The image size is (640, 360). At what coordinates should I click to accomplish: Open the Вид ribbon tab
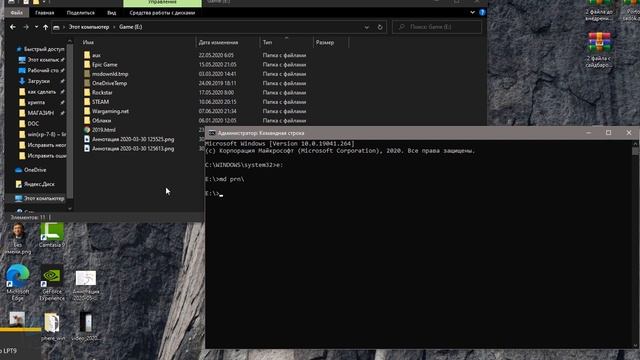point(111,13)
